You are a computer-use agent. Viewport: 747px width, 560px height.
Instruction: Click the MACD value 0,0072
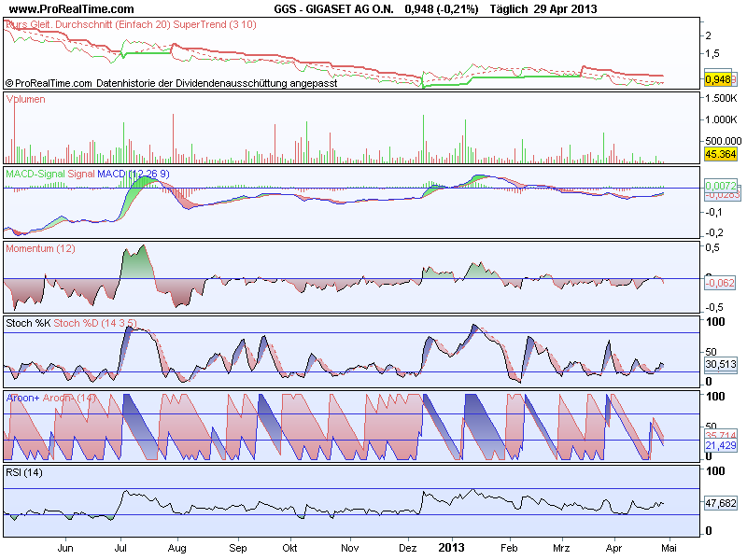tap(720, 185)
